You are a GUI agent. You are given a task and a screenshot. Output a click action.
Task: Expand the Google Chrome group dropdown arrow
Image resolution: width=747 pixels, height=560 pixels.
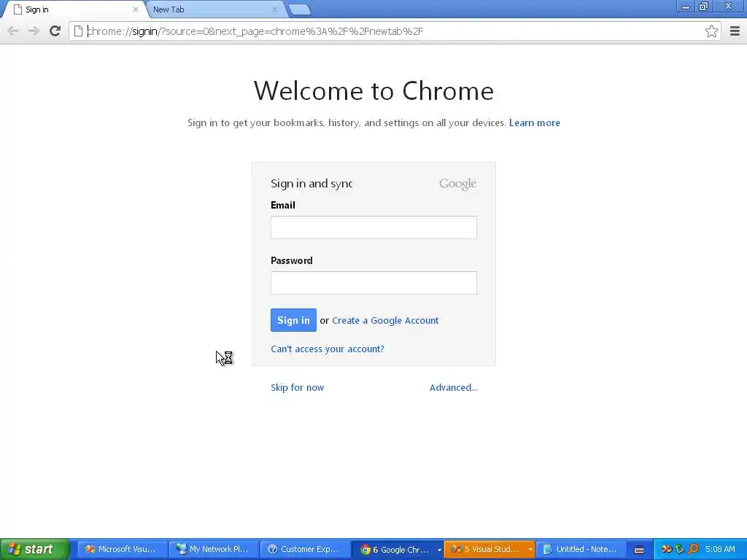439,550
